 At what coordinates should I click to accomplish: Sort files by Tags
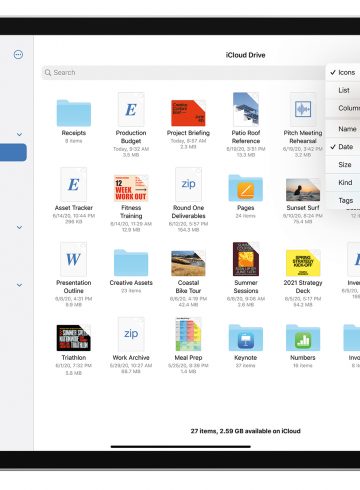(x=343, y=200)
